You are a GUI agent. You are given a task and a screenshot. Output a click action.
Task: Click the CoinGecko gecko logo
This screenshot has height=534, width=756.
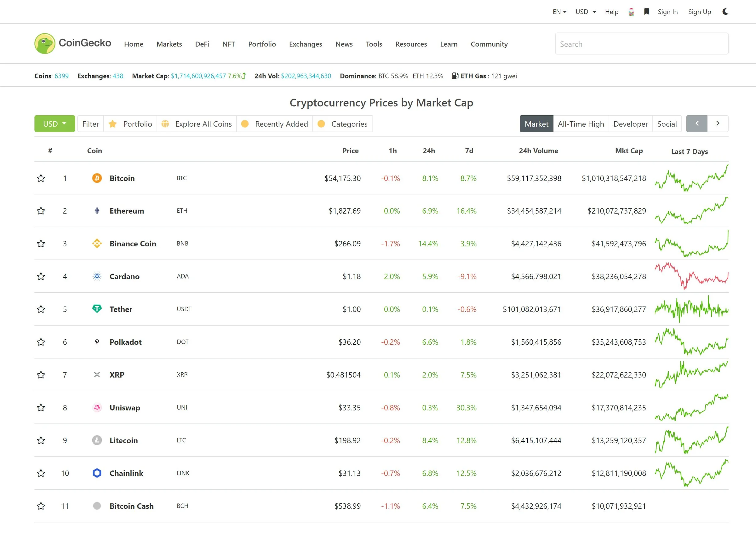click(x=45, y=43)
